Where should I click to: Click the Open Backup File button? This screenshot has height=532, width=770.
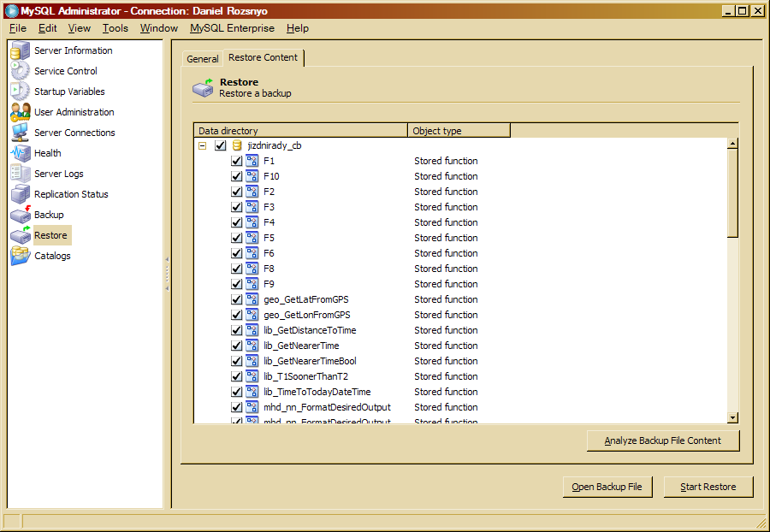607,487
